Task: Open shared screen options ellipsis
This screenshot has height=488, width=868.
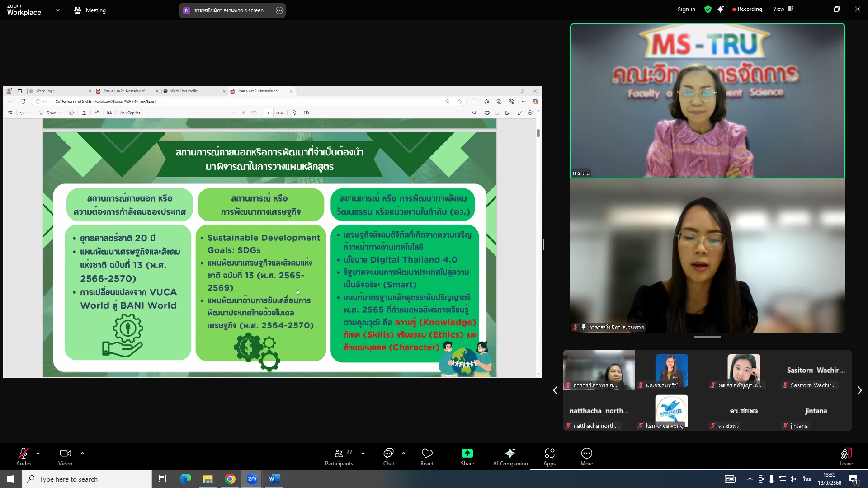Action: [279, 10]
